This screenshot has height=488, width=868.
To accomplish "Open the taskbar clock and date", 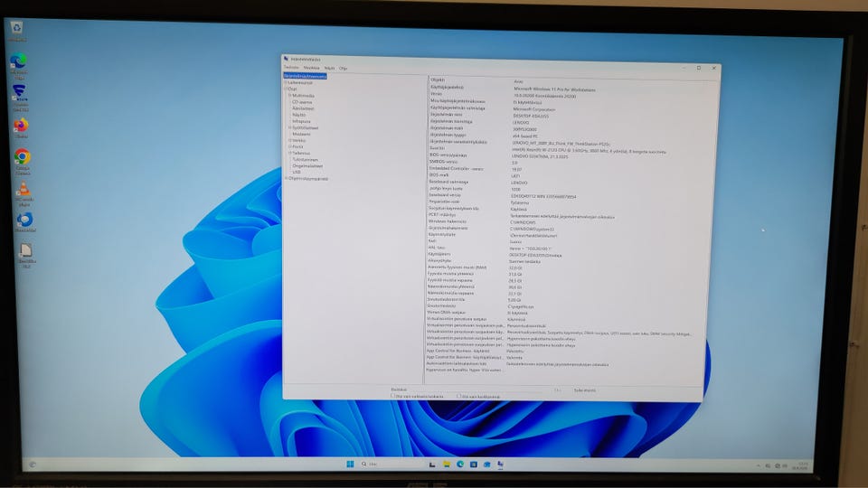I will tap(802, 466).
